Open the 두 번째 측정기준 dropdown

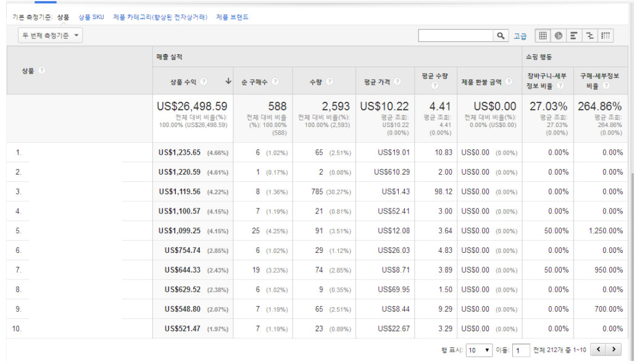click(50, 35)
